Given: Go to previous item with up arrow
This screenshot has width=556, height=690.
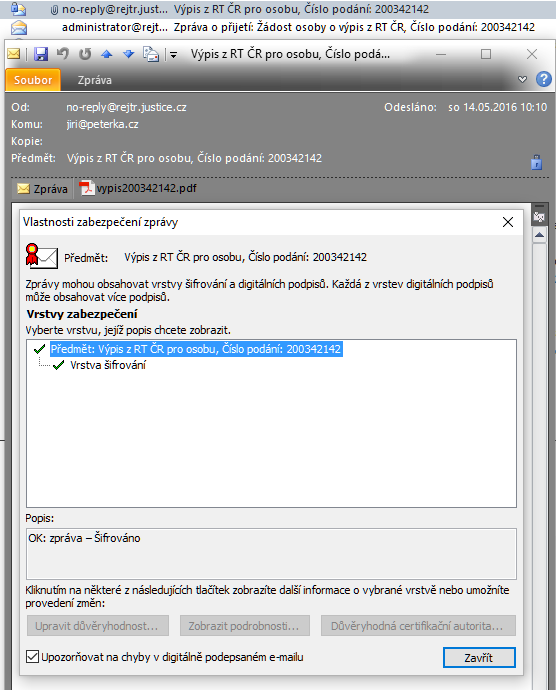Looking at the screenshot, I should click(107, 54).
